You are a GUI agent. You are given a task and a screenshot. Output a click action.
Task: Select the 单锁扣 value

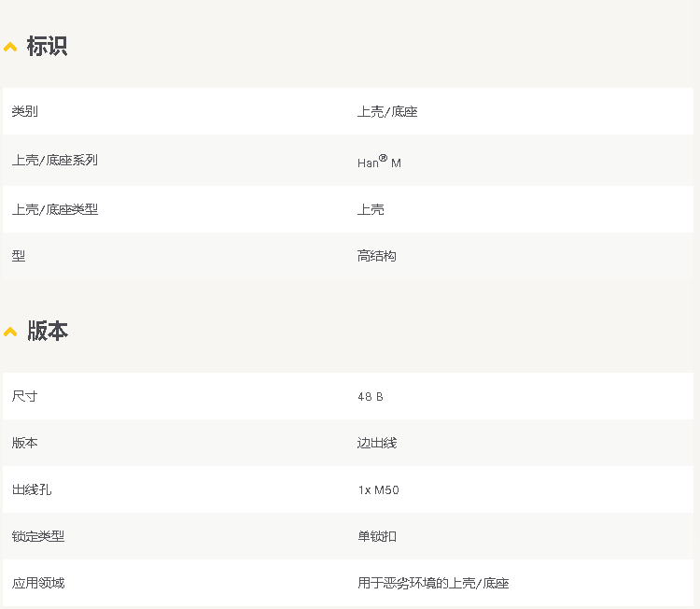[x=377, y=536]
